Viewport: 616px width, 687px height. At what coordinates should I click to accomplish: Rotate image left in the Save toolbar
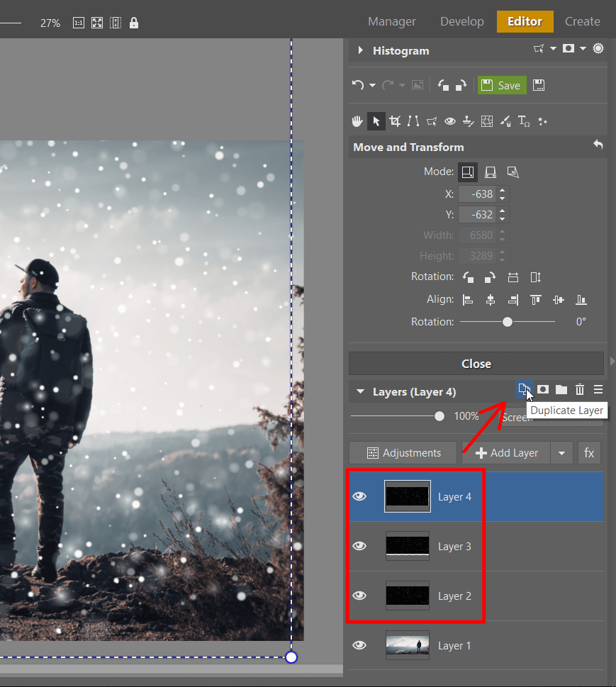pos(443,85)
